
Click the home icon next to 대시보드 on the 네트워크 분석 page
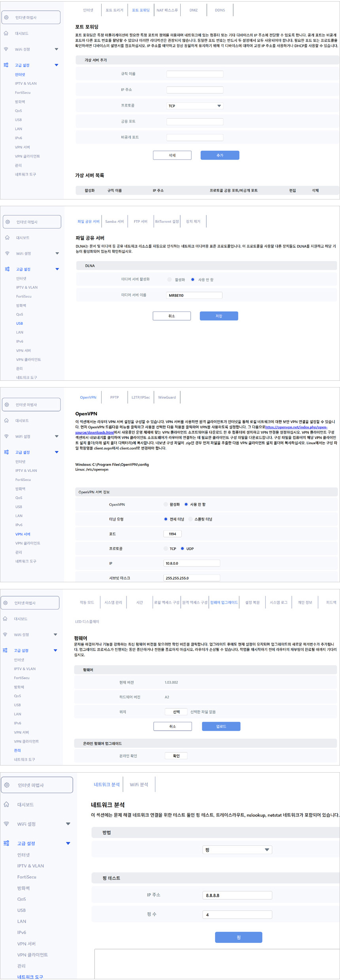click(6, 804)
